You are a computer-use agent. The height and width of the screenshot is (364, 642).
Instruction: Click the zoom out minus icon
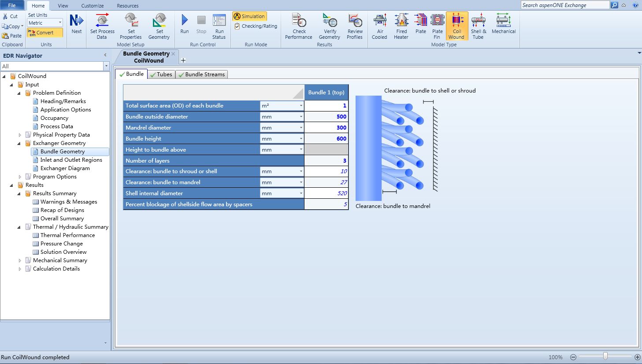(x=573, y=357)
